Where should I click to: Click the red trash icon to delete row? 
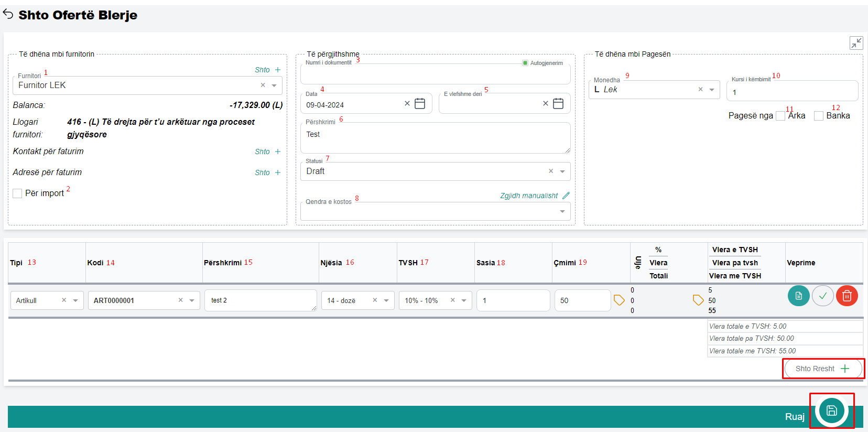847,296
